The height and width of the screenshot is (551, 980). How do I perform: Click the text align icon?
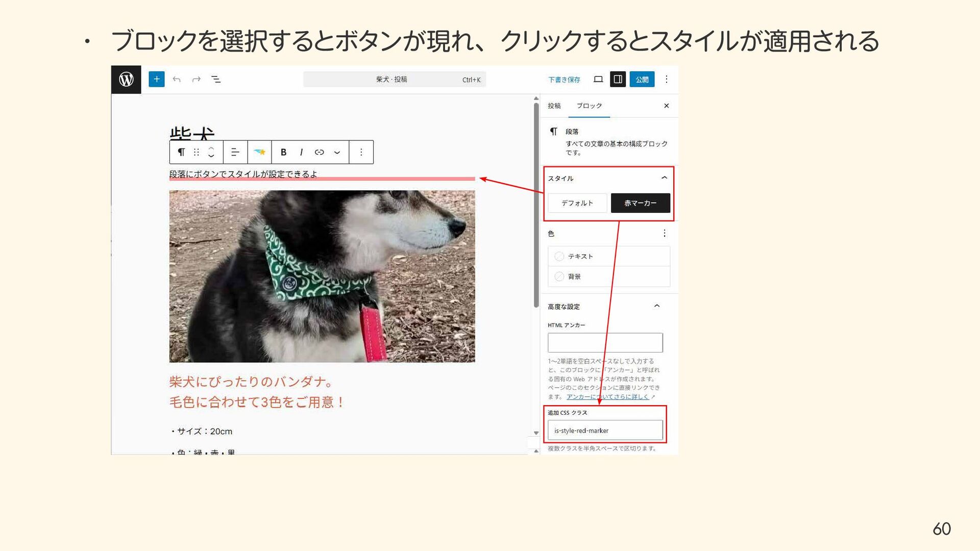pos(235,152)
